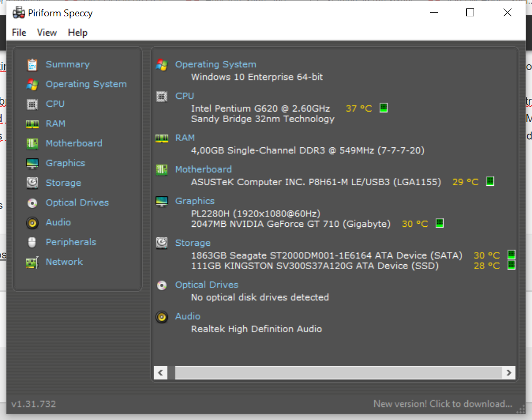This screenshot has height=420, width=532.
Task: Select Network in the sidebar
Action: [x=64, y=262]
